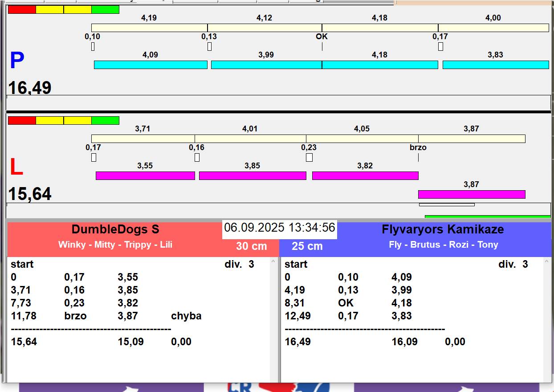This screenshot has width=554, height=392.
Task: Click the Fly - Brutus - Rozi - Tony lineup
Action: [443, 245]
